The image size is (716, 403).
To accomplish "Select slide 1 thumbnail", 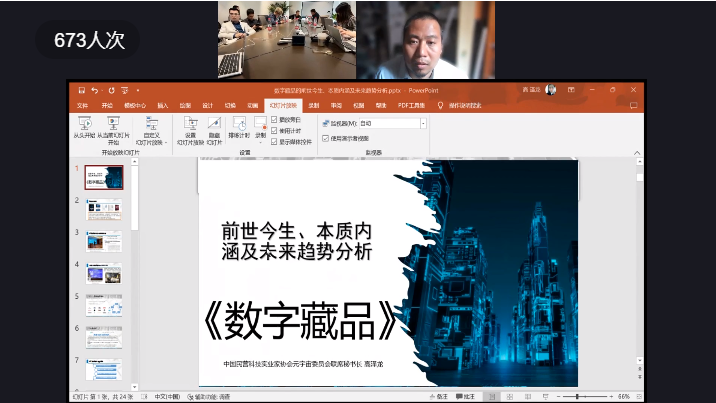I will pyautogui.click(x=104, y=178).
